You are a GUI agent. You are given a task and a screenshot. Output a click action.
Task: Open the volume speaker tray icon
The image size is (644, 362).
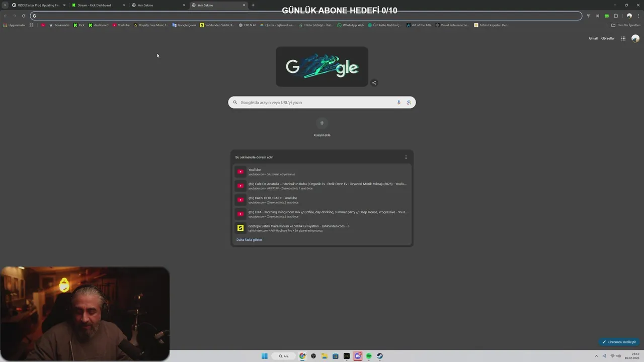pos(618,356)
